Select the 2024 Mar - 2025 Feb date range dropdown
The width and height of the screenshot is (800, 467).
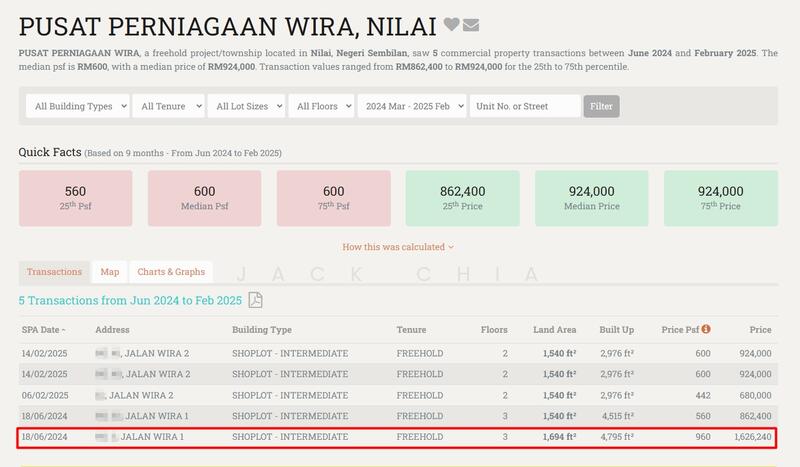[x=411, y=106]
